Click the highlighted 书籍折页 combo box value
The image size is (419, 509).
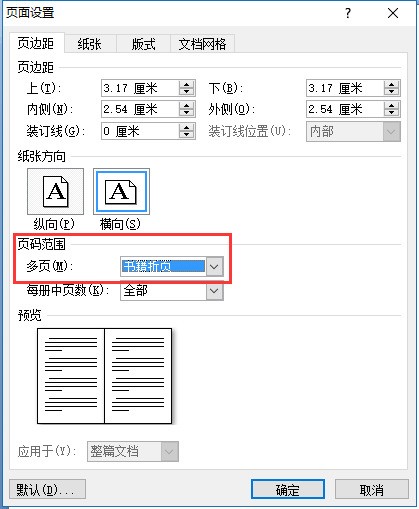coord(163,266)
